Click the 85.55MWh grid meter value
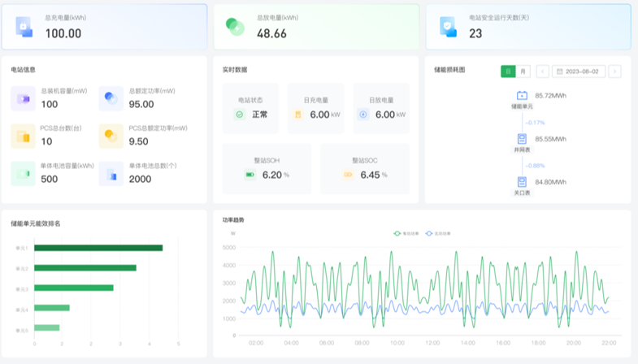 pos(550,139)
